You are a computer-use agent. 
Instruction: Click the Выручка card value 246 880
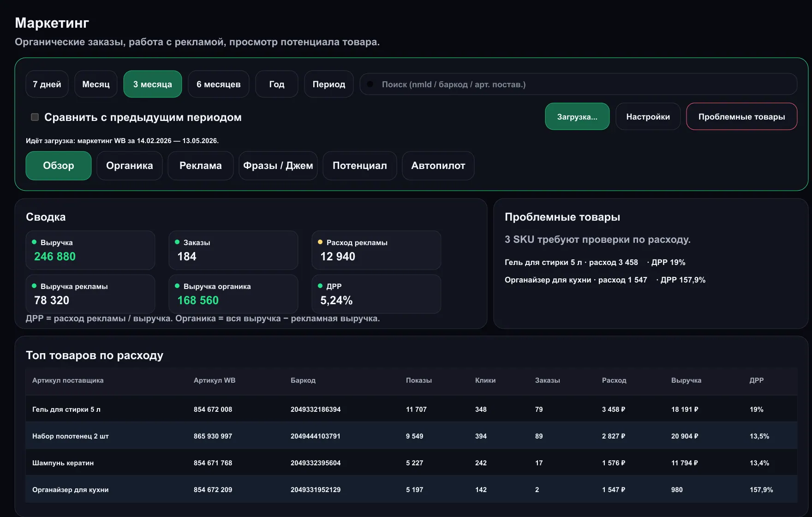pos(55,256)
